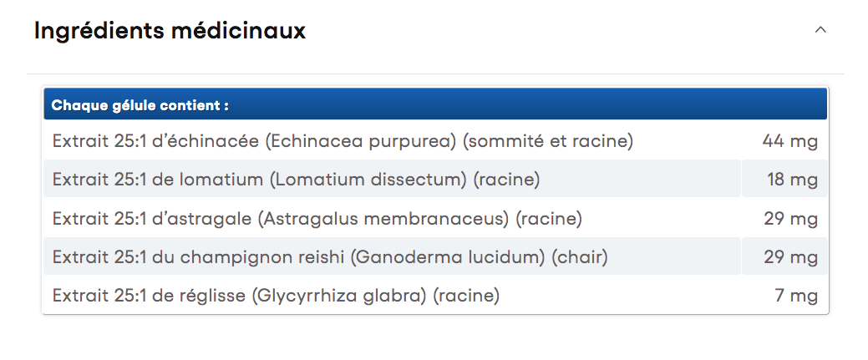The width and height of the screenshot is (868, 360).
Task: Click the Latin name Lomatium dissectum
Action: [x=372, y=180]
